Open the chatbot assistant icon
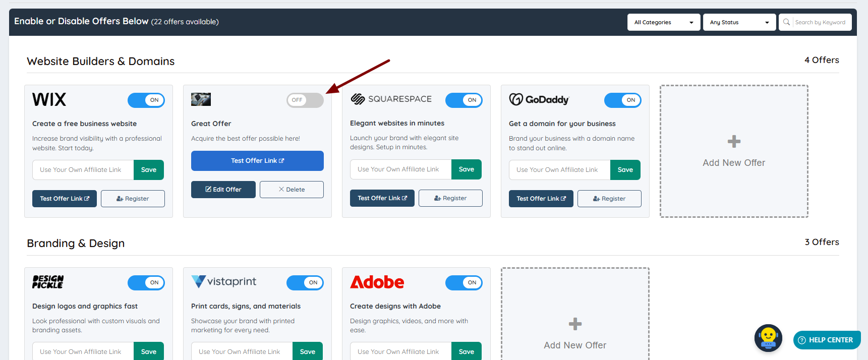The height and width of the screenshot is (360, 868). click(x=768, y=338)
